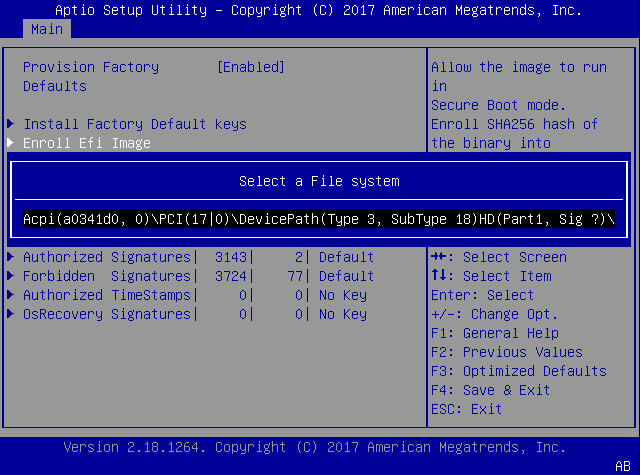Click the 77 key count value
Viewport: 640px width, 475px height.
[x=295, y=276]
